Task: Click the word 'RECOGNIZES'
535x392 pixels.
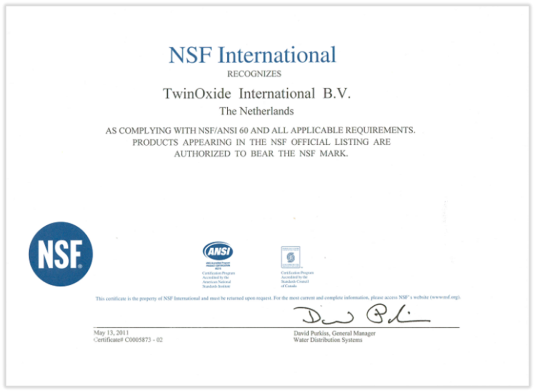Action: 254,74
